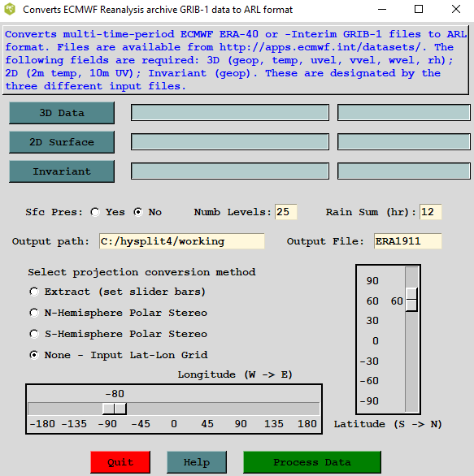
Task: Click the Latitude slider handle
Action: (x=411, y=300)
